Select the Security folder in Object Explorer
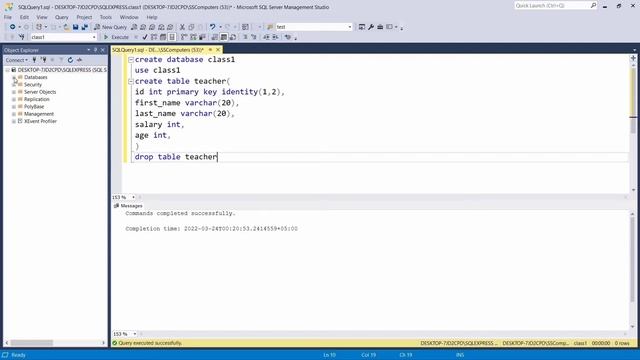This screenshot has height=360, width=640. (x=33, y=85)
